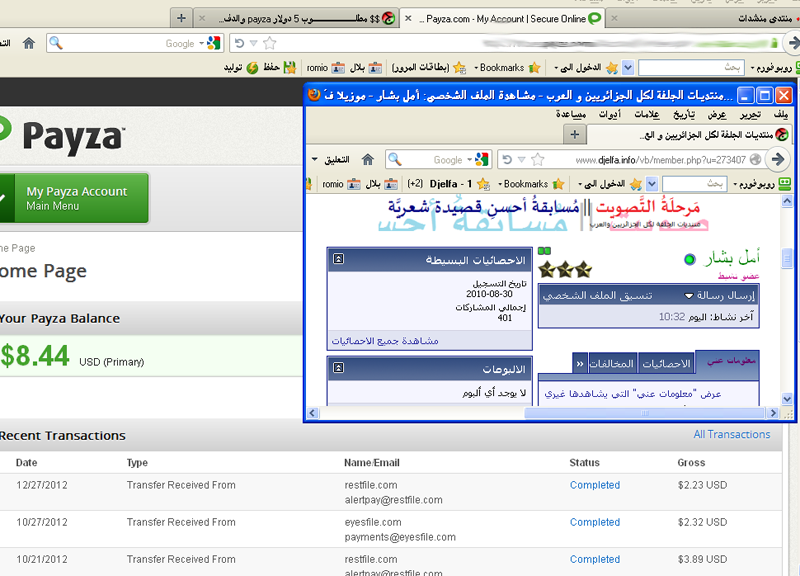This screenshot has height=576, width=800.
Task: Toggle bookmark star in Djelfa address bar
Action: (x=538, y=160)
